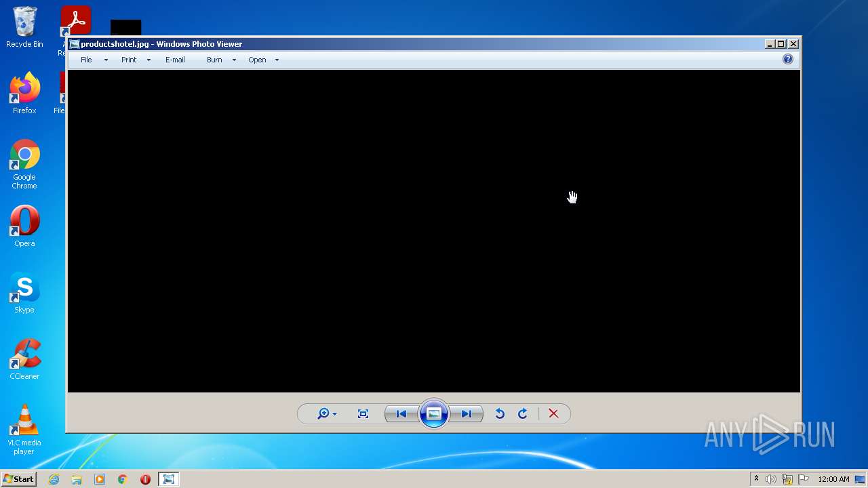Maximize the Photo Viewer window
Viewport: 868px width, 488px height.
781,44
